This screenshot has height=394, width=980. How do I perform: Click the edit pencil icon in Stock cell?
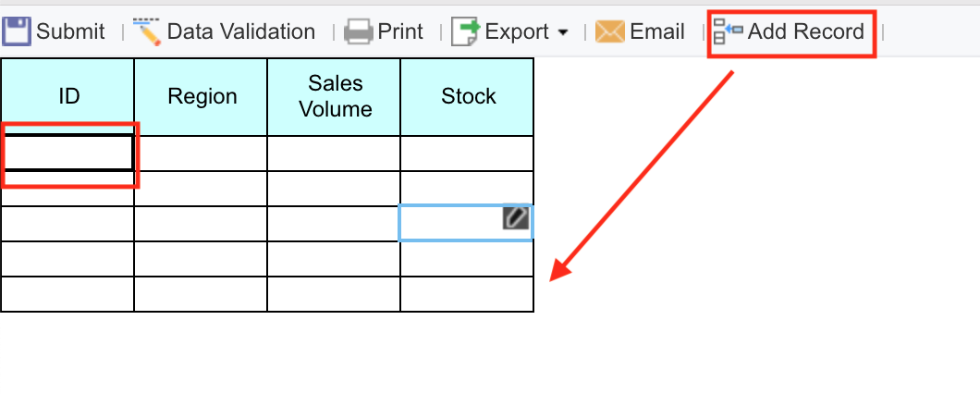click(516, 217)
